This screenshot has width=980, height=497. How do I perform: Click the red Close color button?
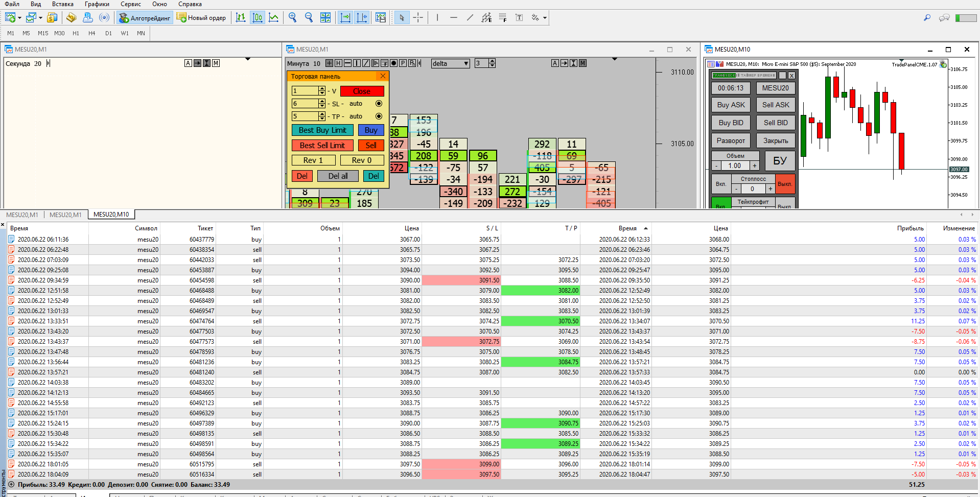pyautogui.click(x=362, y=91)
